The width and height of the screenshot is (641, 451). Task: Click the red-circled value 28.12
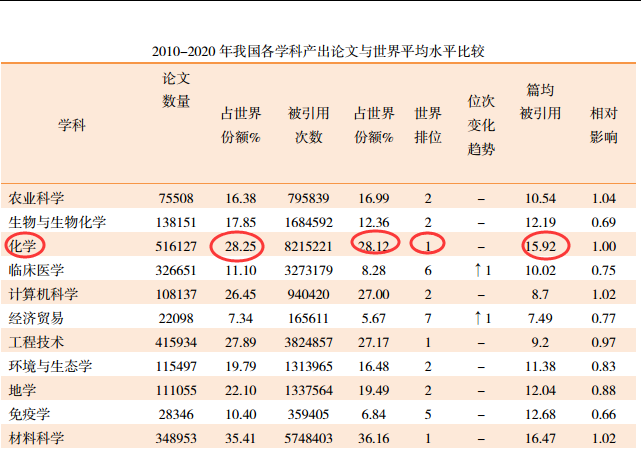coord(375,245)
